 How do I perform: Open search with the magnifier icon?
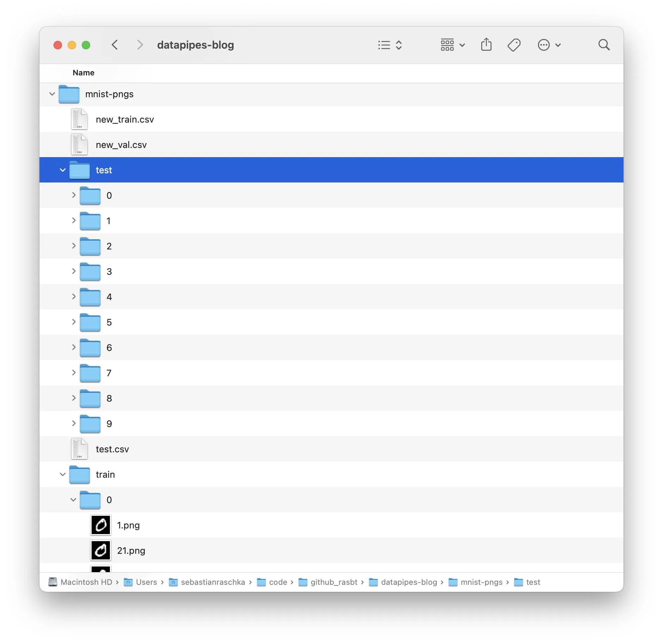(604, 45)
